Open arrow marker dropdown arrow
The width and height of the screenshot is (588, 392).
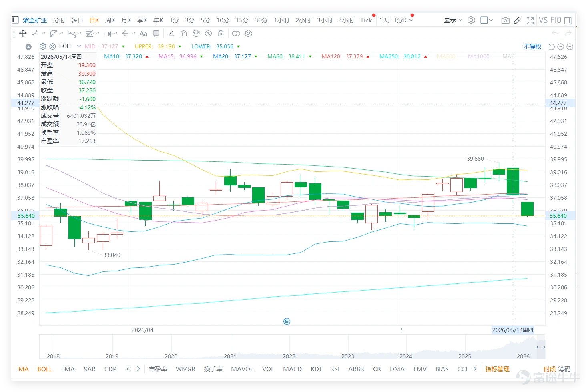click(x=133, y=34)
